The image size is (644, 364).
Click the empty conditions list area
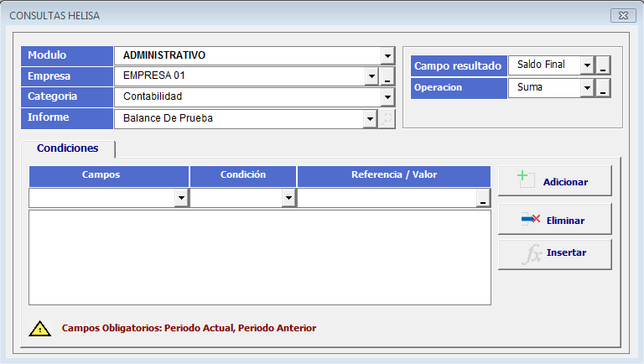[260, 257]
